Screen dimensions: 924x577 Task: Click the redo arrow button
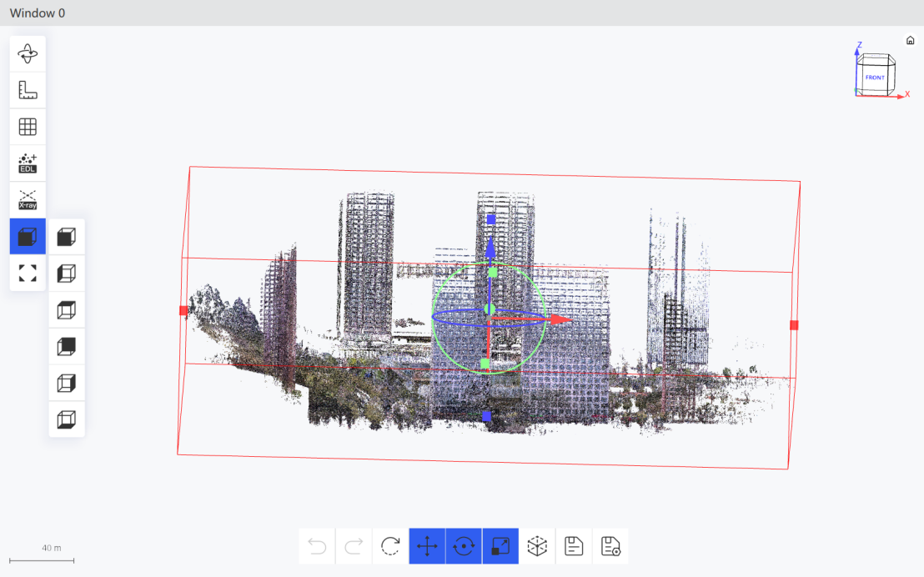[354, 546]
